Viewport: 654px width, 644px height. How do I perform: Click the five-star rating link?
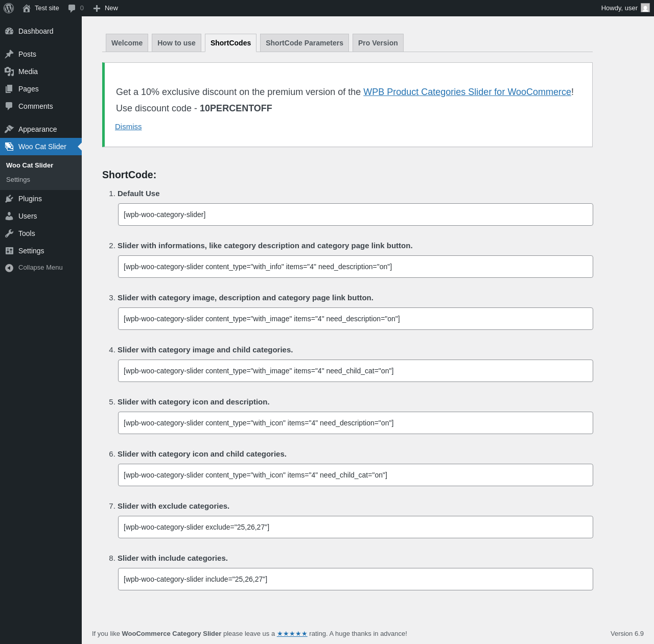[292, 634]
